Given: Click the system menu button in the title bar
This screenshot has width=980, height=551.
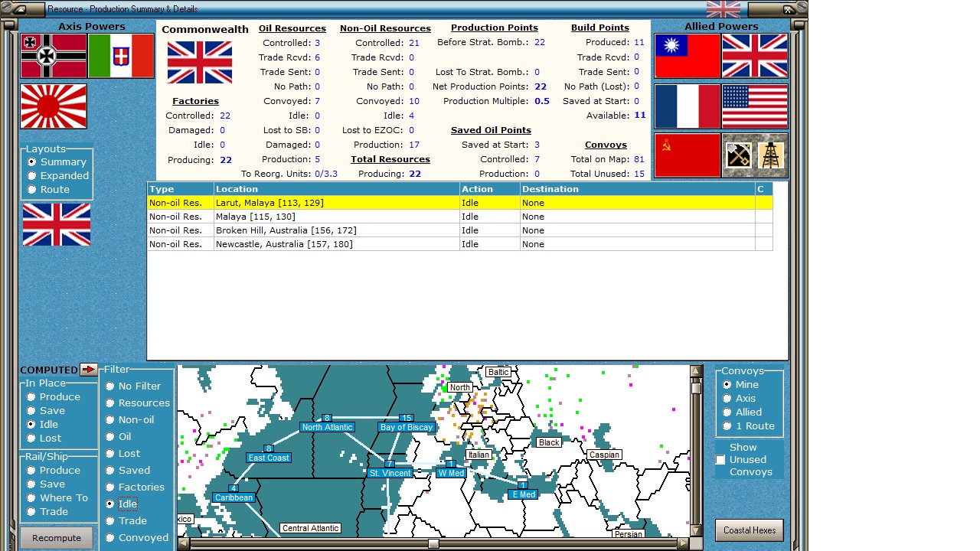Looking at the screenshot, I should tap(20, 9).
